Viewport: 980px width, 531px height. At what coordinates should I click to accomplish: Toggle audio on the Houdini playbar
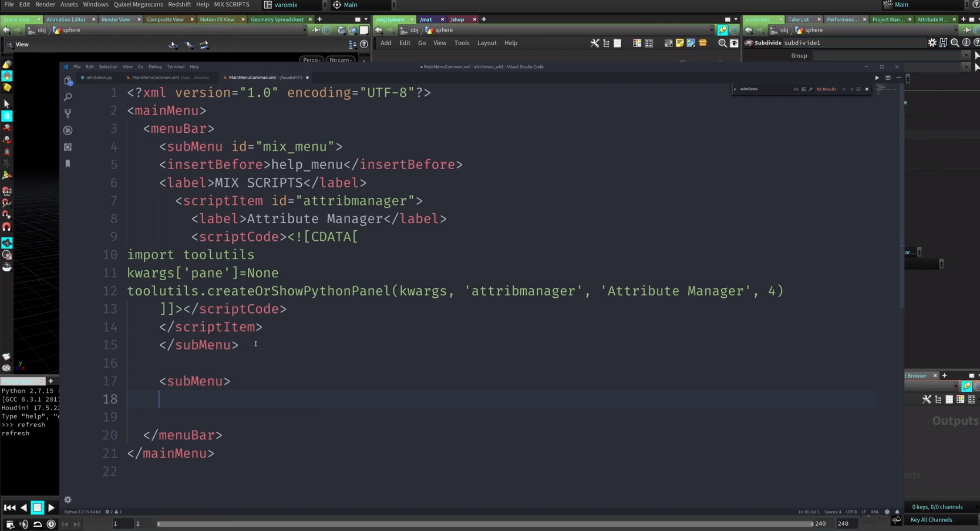point(24,524)
